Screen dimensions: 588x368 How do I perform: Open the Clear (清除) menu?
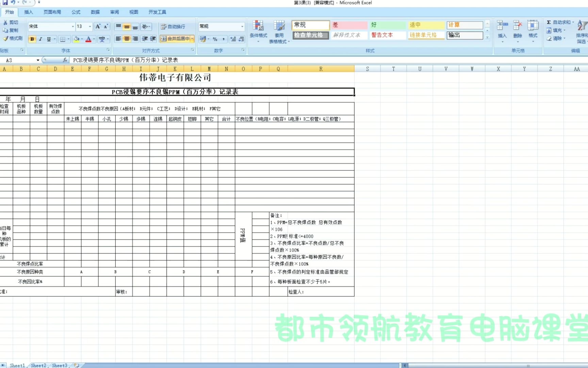[556, 38]
